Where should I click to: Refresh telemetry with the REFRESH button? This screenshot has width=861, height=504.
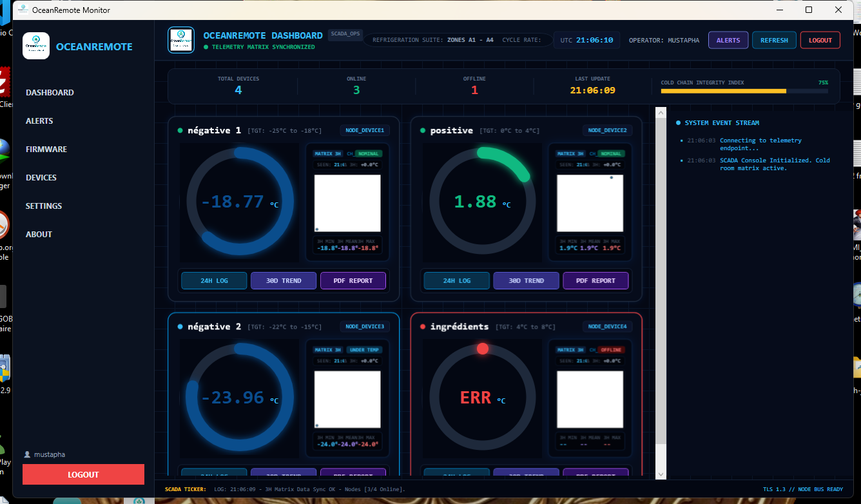pos(774,40)
